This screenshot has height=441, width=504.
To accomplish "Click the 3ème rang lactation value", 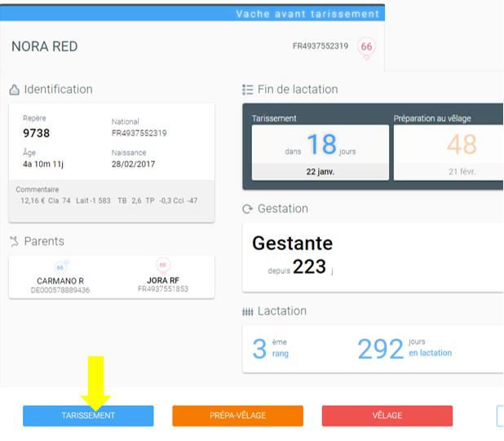I will [270, 349].
